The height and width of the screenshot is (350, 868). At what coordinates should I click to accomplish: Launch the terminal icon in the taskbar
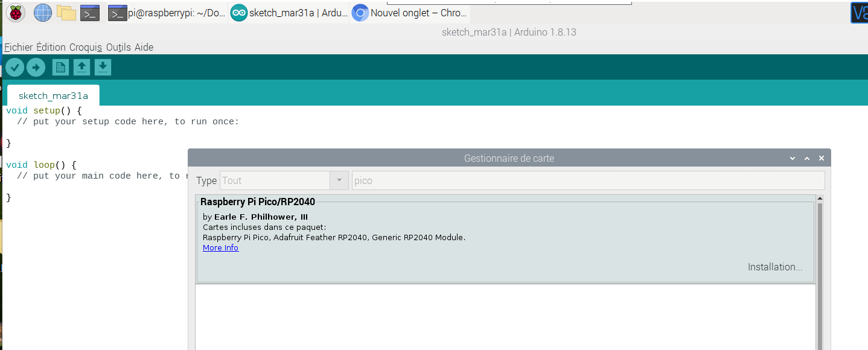(90, 13)
